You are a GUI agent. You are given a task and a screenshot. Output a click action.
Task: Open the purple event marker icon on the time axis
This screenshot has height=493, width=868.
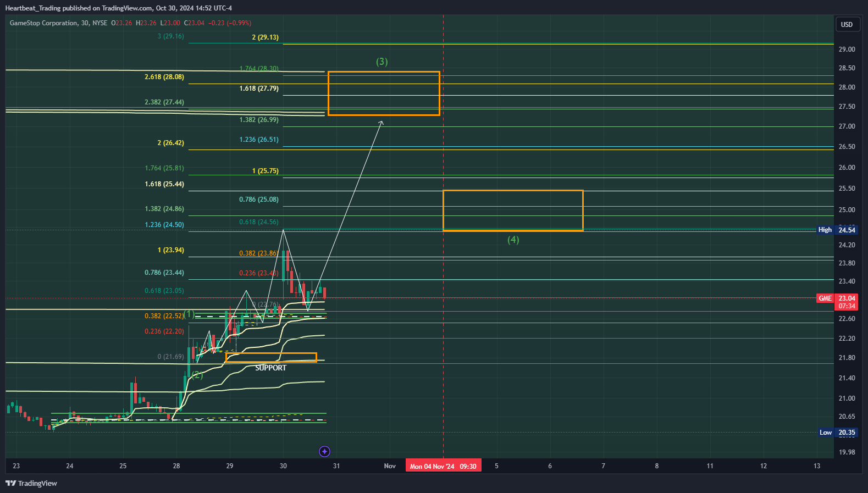[x=324, y=451]
